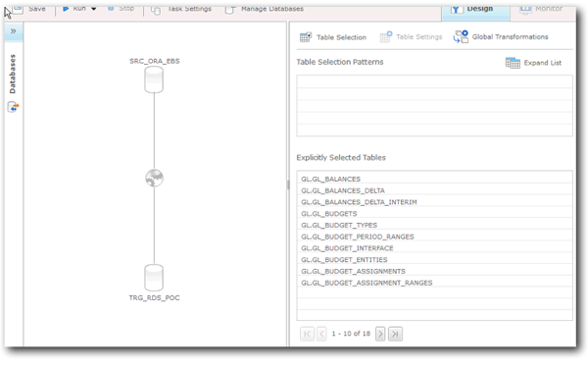Click the panel splitter handle
Screen dimensions: 588x367
point(288,184)
